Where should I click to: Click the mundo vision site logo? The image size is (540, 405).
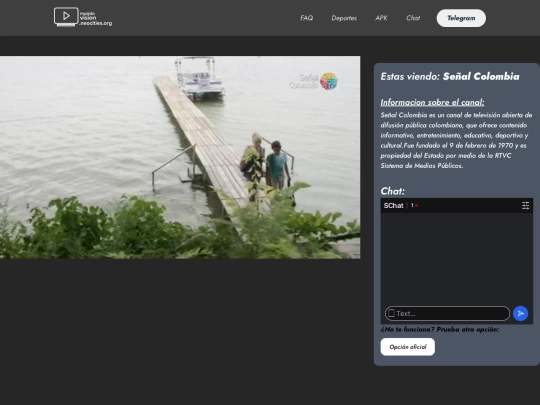pos(83,17)
